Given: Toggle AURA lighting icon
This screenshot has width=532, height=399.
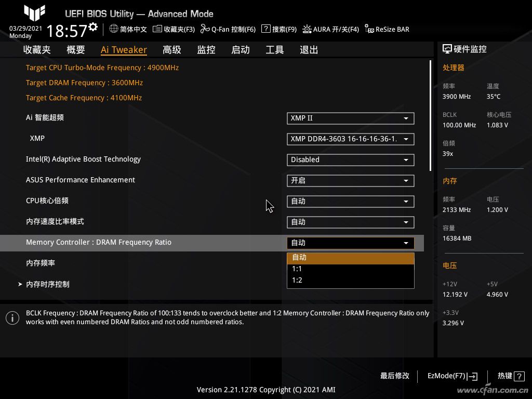Looking at the screenshot, I should pyautogui.click(x=307, y=29).
